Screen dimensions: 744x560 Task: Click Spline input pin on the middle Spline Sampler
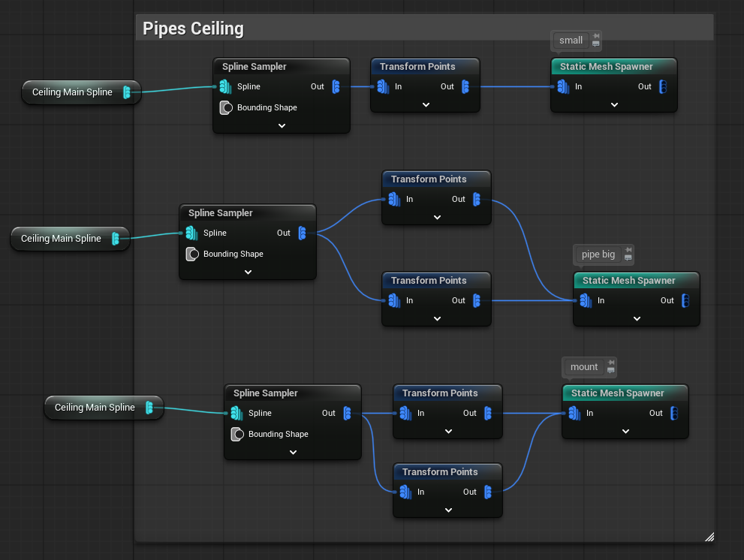191,233
